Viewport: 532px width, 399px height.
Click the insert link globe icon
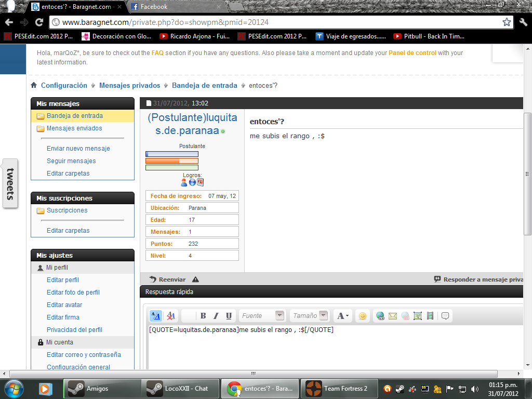[x=380, y=316]
